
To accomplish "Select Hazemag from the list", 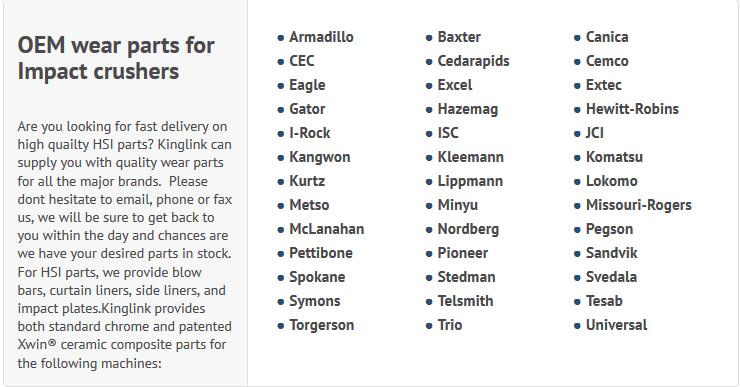I will (x=468, y=109).
